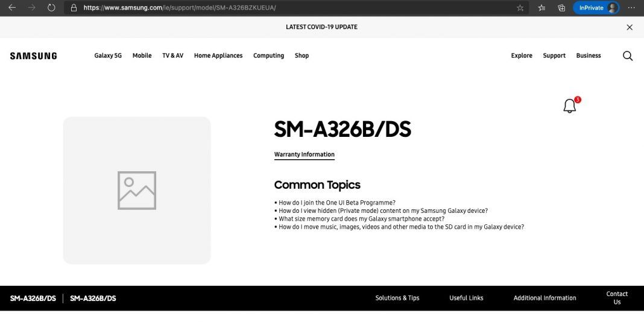Reload the page with the refresh icon
The width and height of the screenshot is (644, 322).
click(51, 8)
